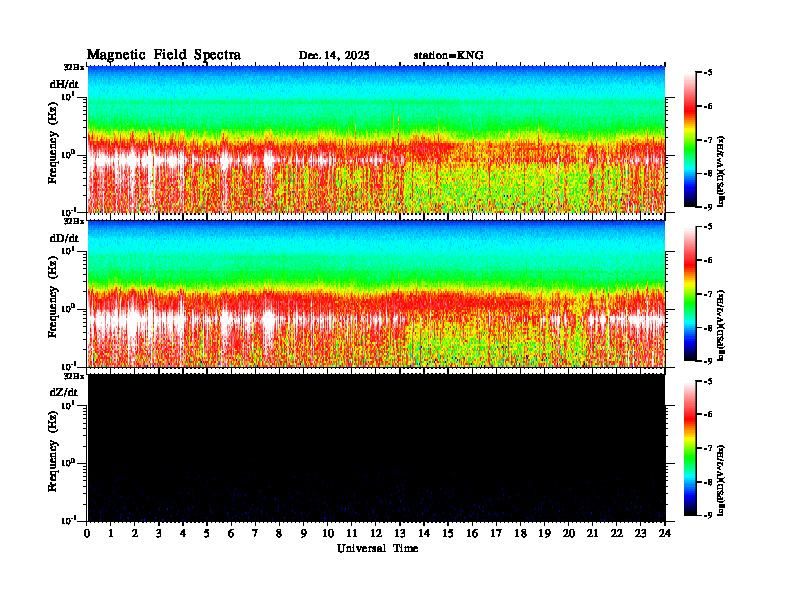The image size is (792, 612).
Task: Click the "dH/dt" panel label
Action: [64, 84]
